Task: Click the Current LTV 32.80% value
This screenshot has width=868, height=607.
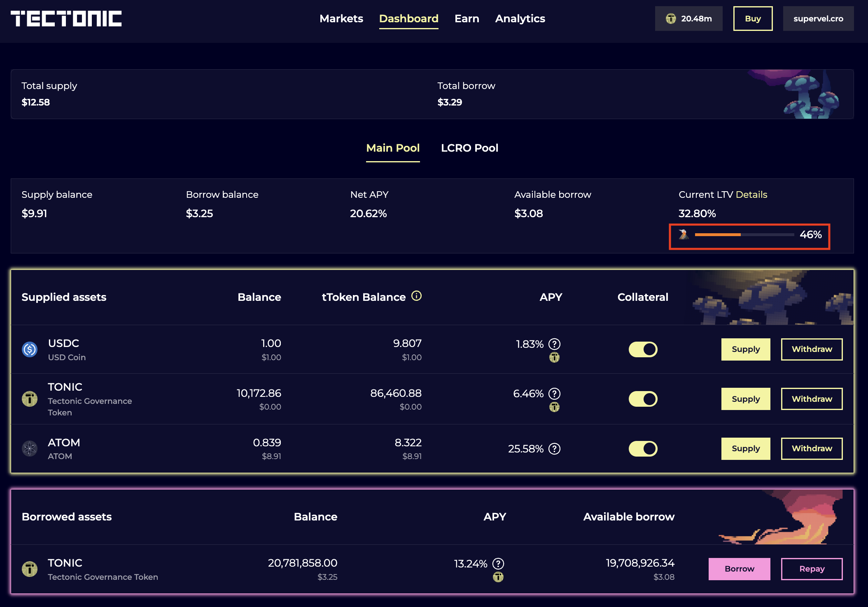Action: pyautogui.click(x=697, y=213)
